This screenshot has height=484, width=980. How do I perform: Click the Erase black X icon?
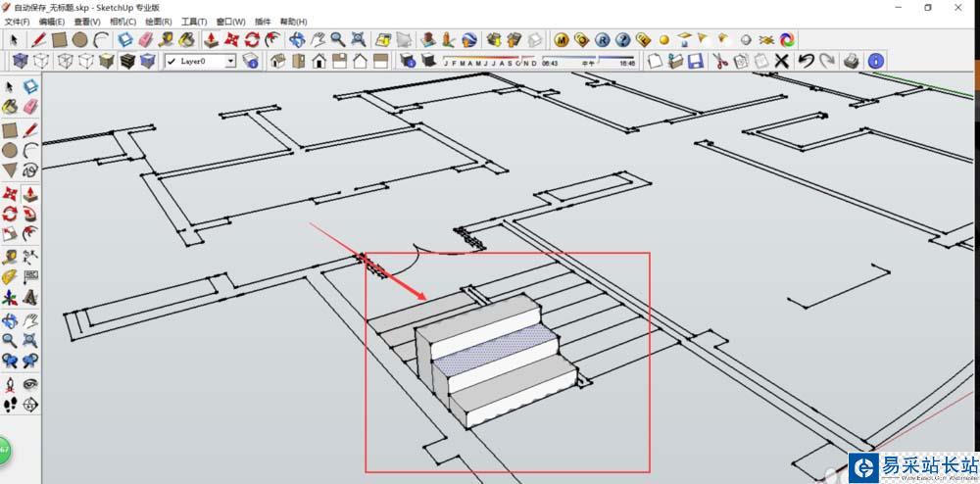tap(781, 61)
